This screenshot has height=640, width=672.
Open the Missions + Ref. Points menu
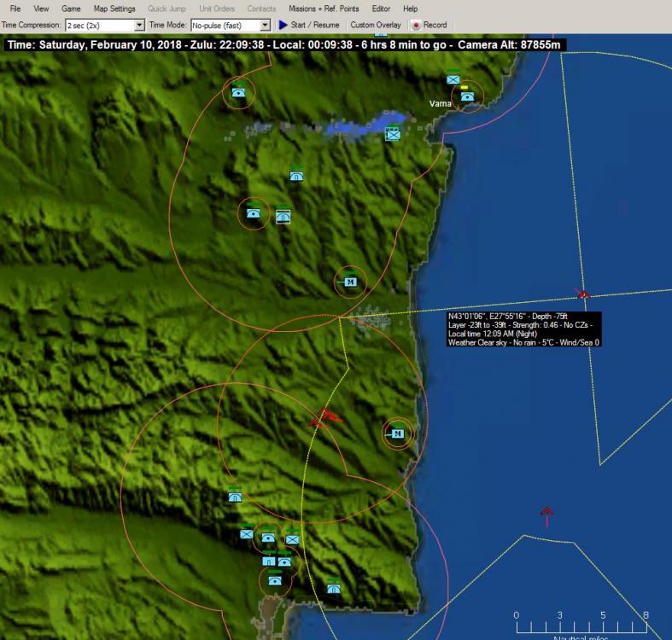[324, 9]
